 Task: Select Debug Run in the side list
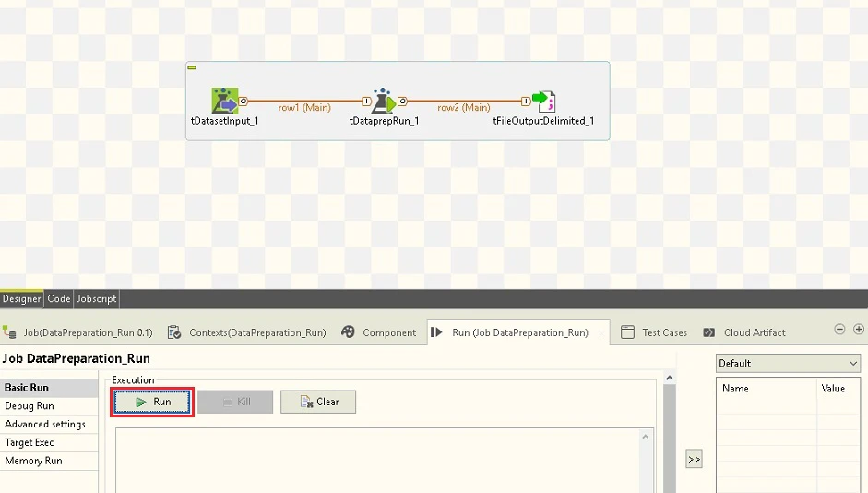pyautogui.click(x=49, y=405)
